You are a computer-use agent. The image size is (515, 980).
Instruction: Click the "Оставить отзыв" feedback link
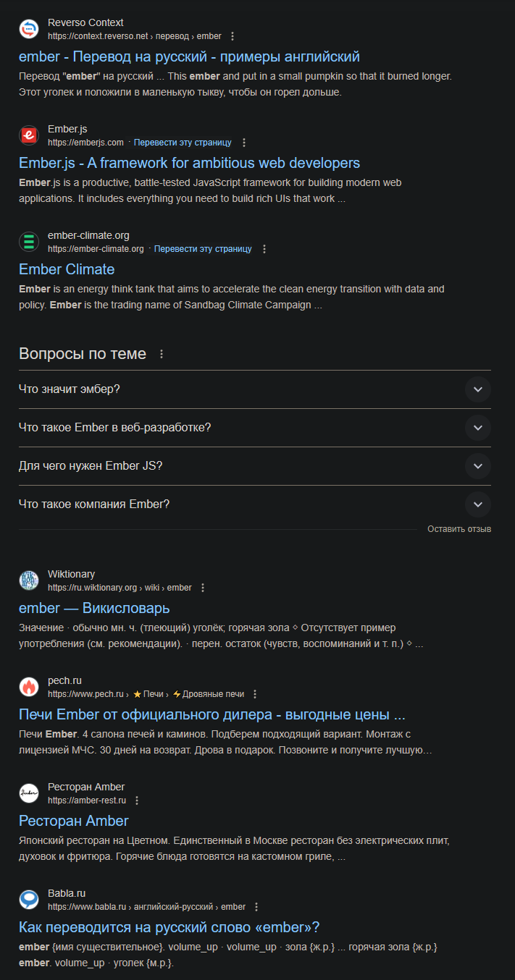459,529
